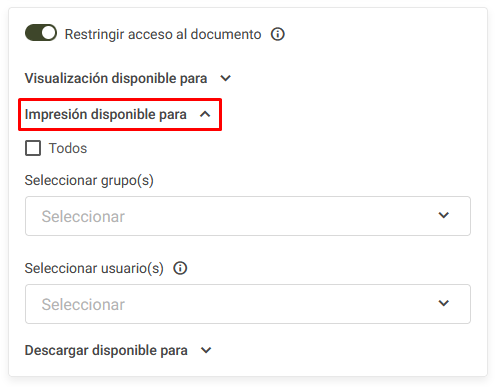Click info icon beside Restringir acceso al documento
Image resolution: width=498 pixels, height=387 pixels.
pos(277,34)
